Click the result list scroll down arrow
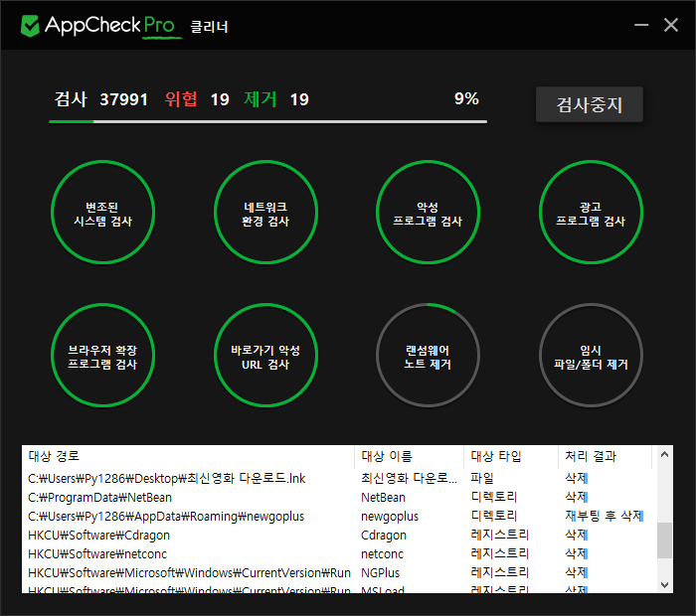The height and width of the screenshot is (616, 696). [664, 585]
